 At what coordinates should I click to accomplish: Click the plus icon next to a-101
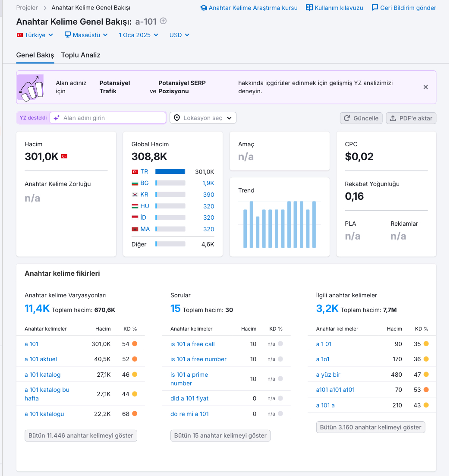163,21
